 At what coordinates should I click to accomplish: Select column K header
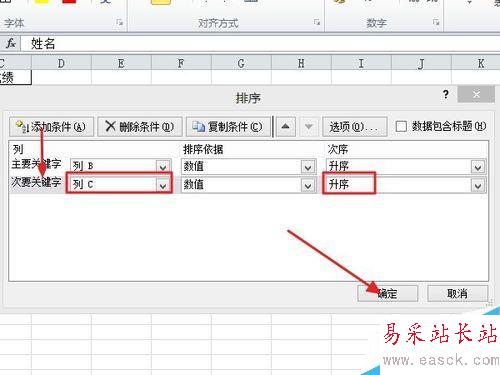click(x=476, y=63)
